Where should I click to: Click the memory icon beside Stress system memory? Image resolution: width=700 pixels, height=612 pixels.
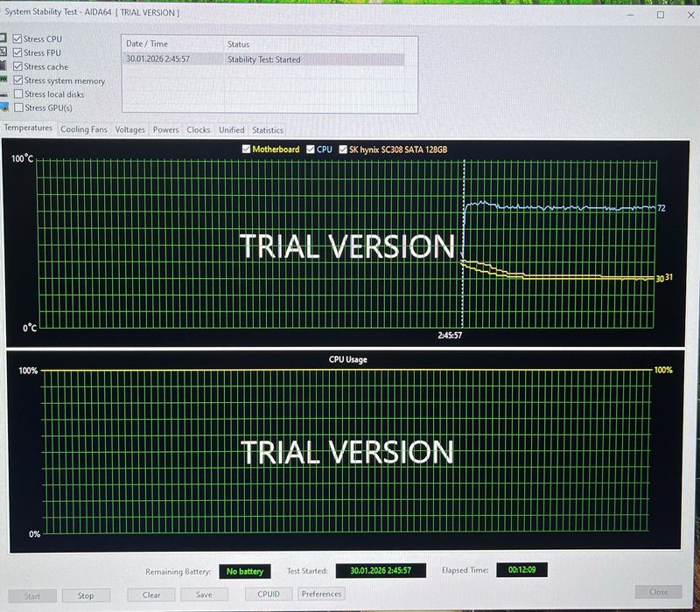[3, 80]
